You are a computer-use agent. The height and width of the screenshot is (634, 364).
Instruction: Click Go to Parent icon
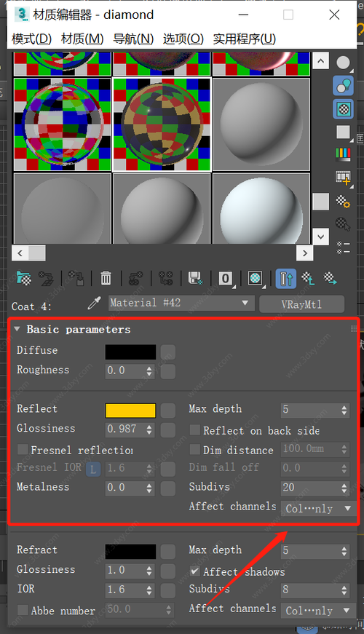pyautogui.click(x=308, y=278)
